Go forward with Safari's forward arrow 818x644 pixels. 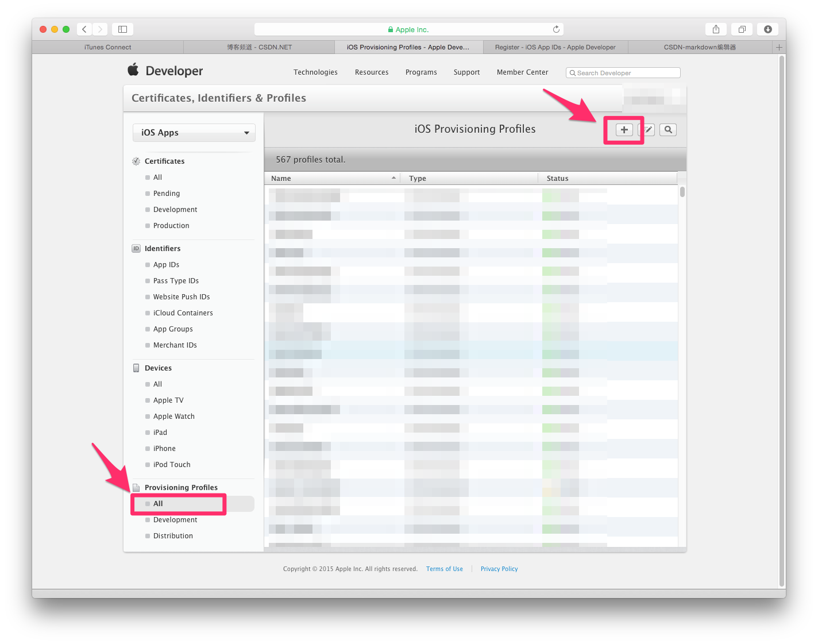pyautogui.click(x=100, y=29)
